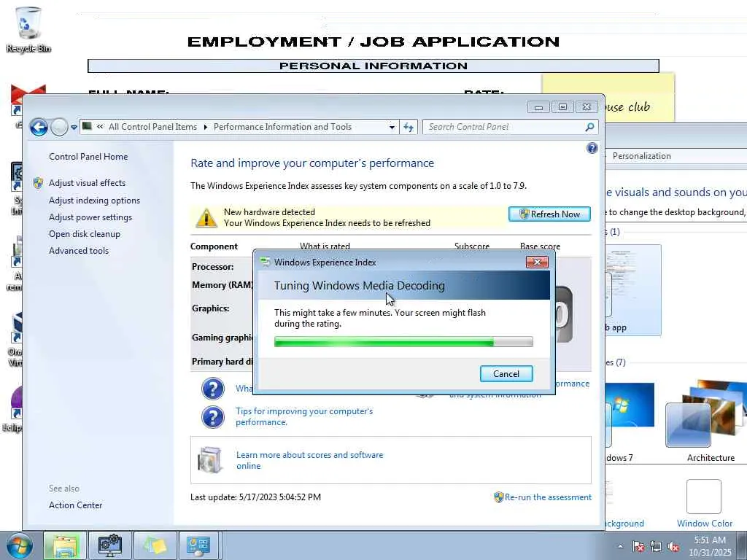Click the search magnifier icon

pos(589,127)
